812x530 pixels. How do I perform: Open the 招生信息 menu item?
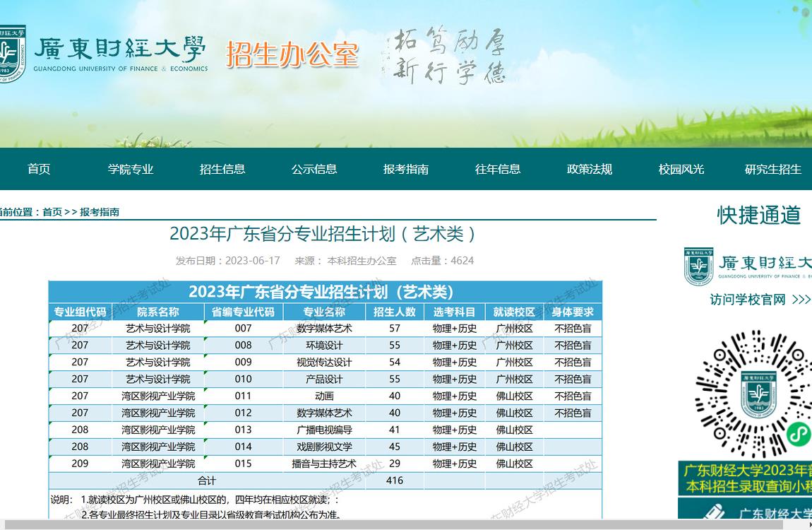point(222,169)
